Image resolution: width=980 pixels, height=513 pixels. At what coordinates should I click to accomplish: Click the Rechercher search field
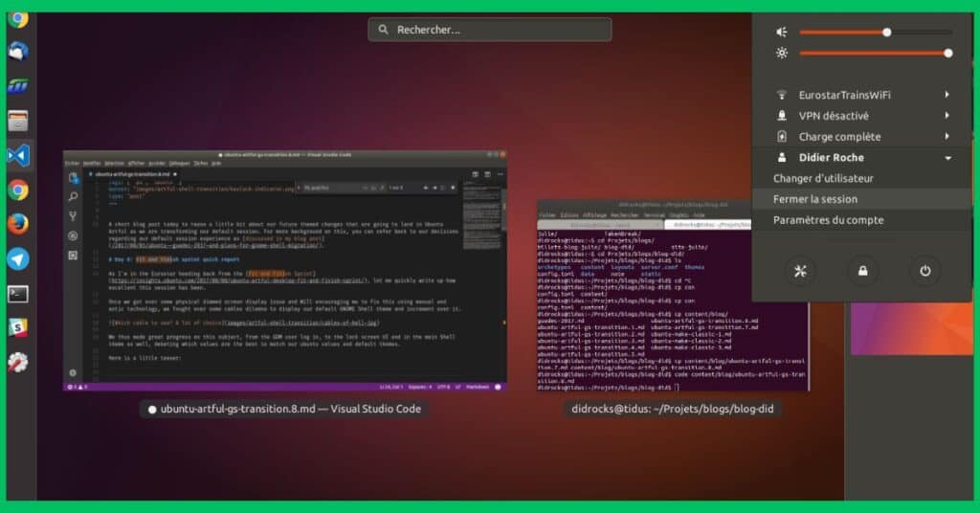coord(489,30)
